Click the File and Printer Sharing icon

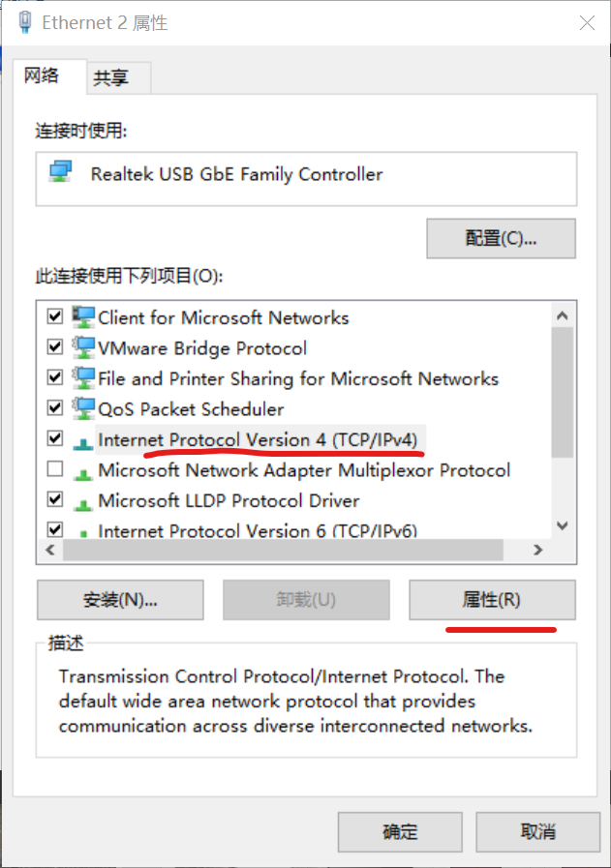coord(83,378)
